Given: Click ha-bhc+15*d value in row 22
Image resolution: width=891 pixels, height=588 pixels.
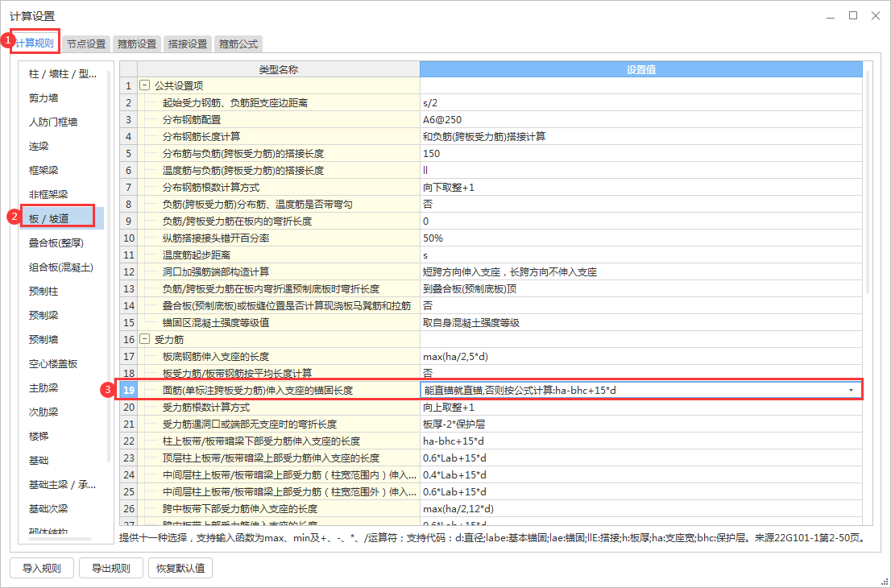Looking at the screenshot, I should pyautogui.click(x=641, y=441).
